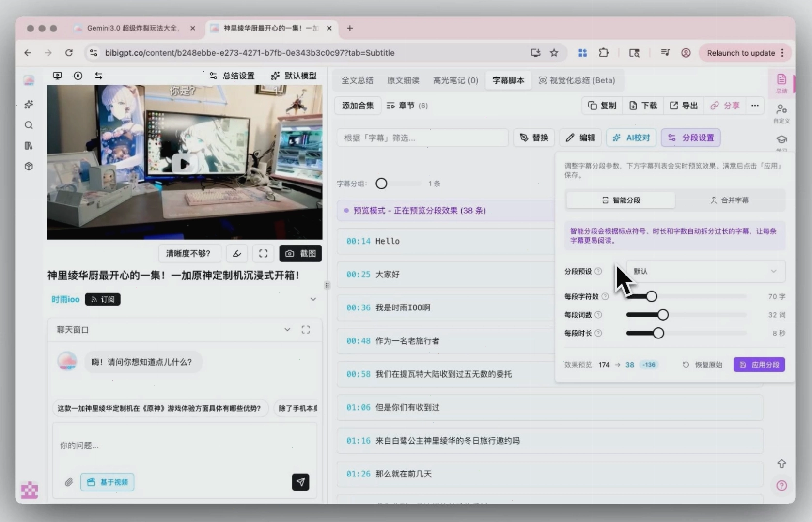This screenshot has width=812, height=522.
Task: Switch to 视觉化总结 (Beta) tab
Action: (577, 80)
